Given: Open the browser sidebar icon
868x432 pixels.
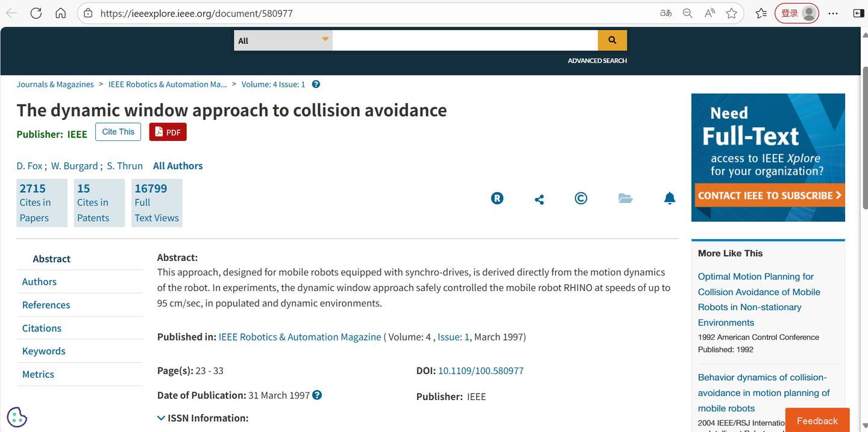Looking at the screenshot, I should coord(858,13).
